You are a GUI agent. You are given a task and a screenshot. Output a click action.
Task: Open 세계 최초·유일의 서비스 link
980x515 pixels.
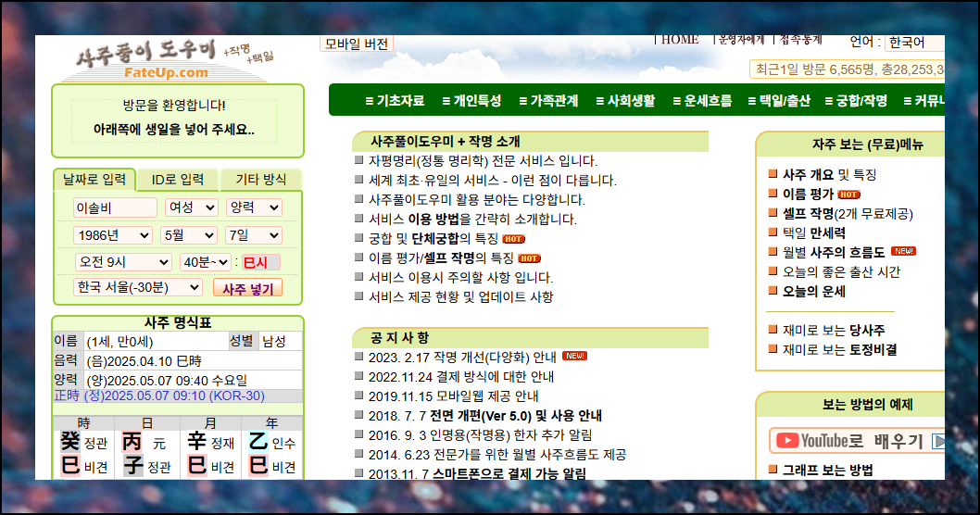[x=493, y=181]
